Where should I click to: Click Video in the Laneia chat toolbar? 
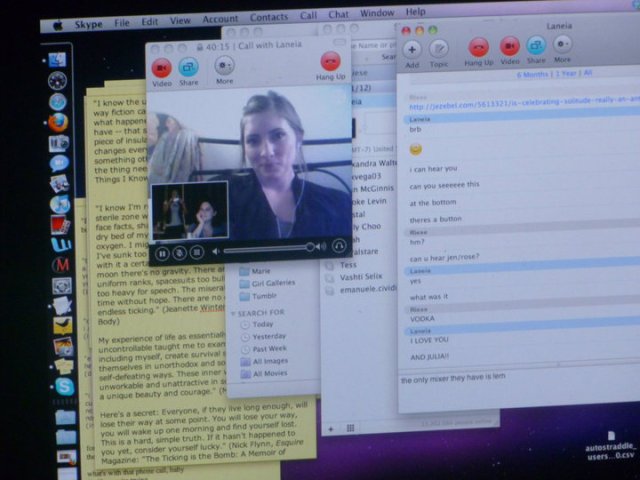(x=510, y=46)
